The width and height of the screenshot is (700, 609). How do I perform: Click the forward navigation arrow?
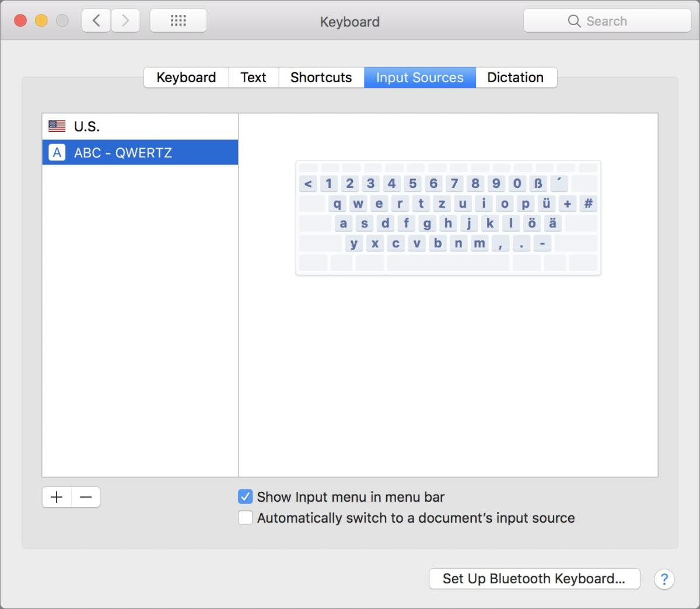125,21
